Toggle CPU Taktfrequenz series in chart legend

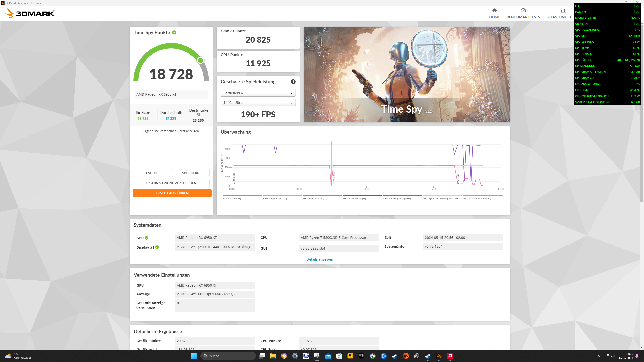[x=397, y=198]
